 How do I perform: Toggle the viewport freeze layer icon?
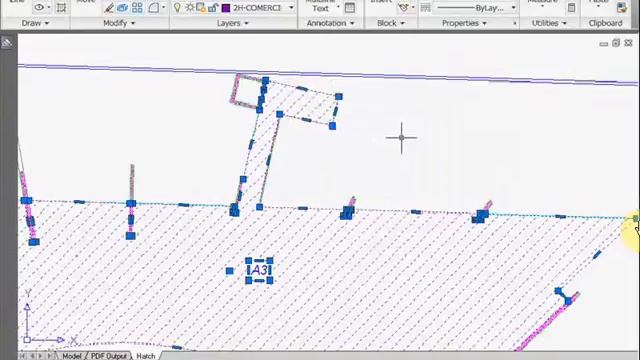(201, 8)
